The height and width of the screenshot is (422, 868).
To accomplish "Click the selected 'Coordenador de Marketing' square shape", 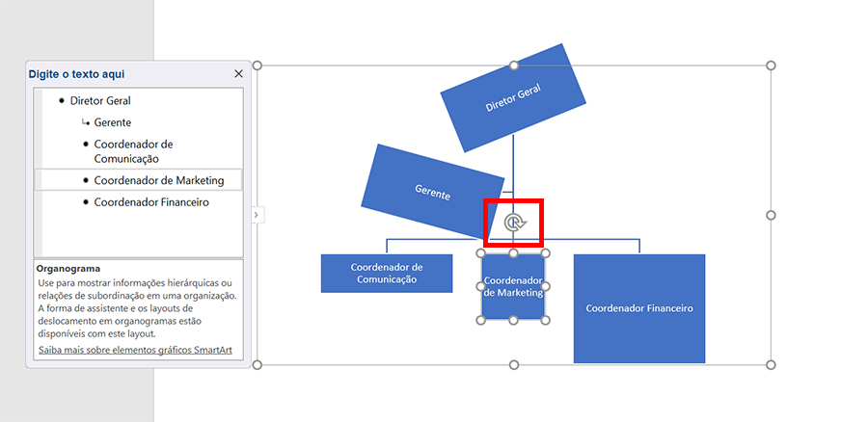I will [513, 286].
